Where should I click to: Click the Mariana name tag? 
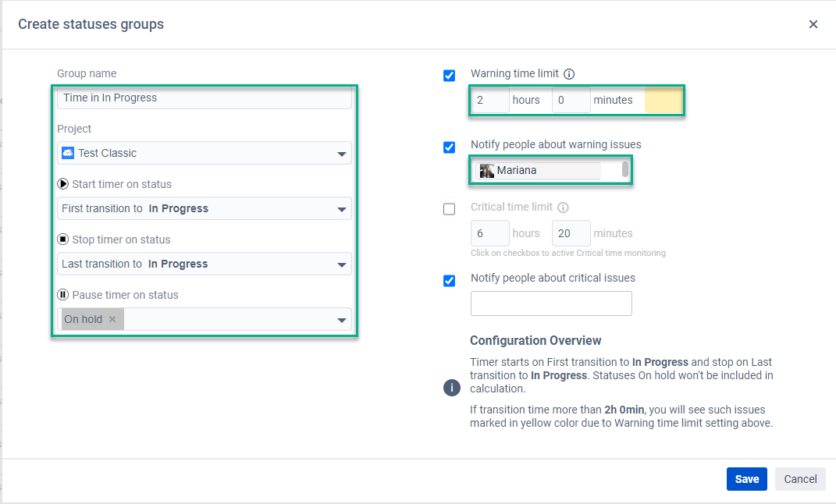(x=538, y=171)
